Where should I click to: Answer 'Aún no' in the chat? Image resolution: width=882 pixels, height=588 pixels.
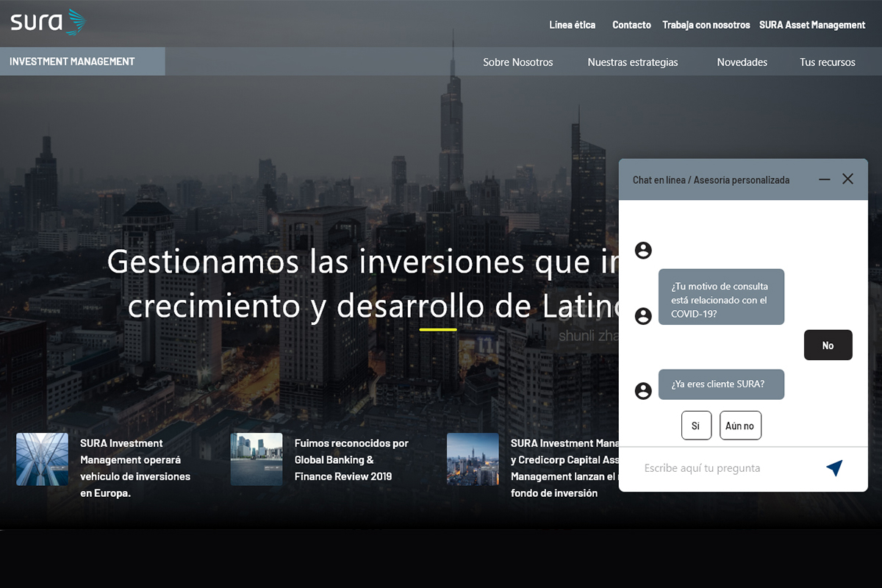[740, 426]
